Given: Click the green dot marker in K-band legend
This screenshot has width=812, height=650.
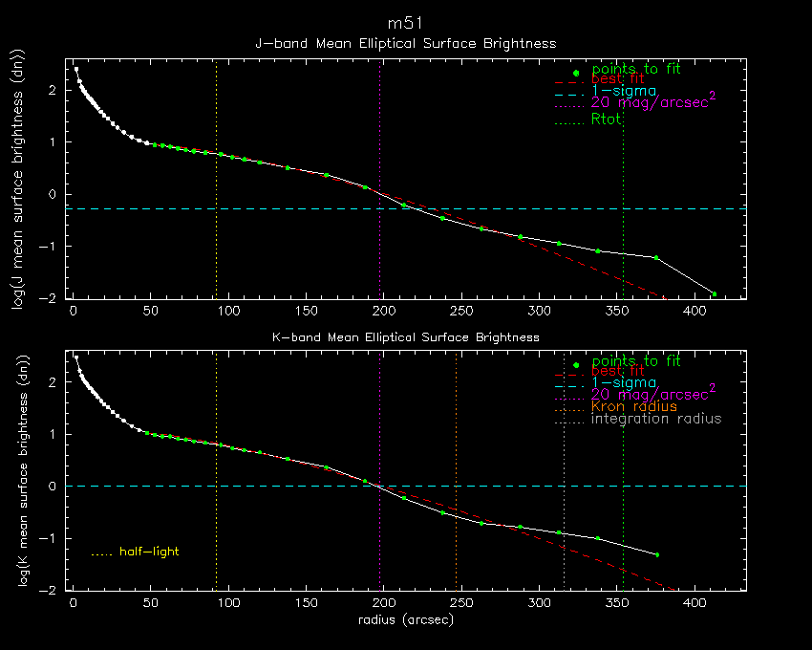Looking at the screenshot, I should pos(575,365).
